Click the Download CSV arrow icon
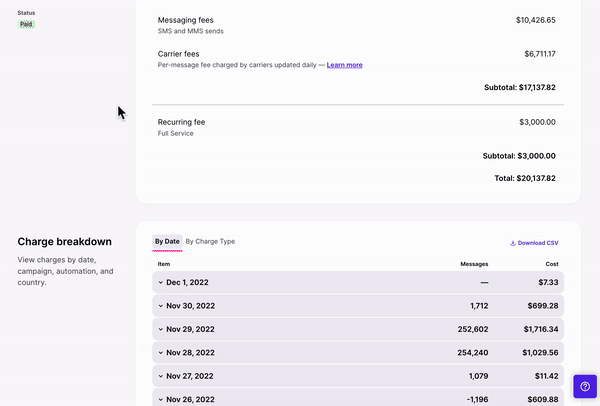Screen dimensions: 600x406 pos(513,243)
